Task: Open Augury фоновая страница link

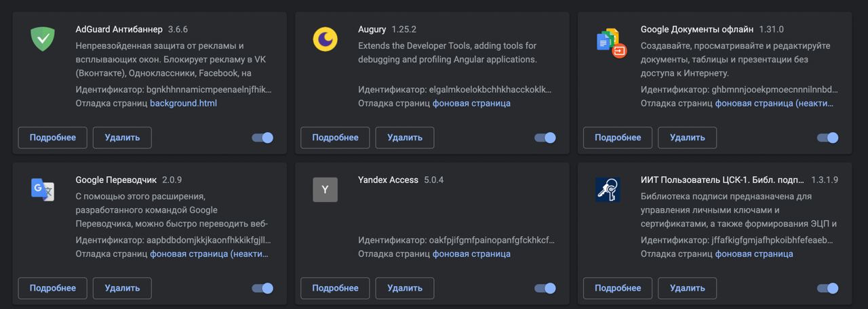Action: (x=471, y=104)
